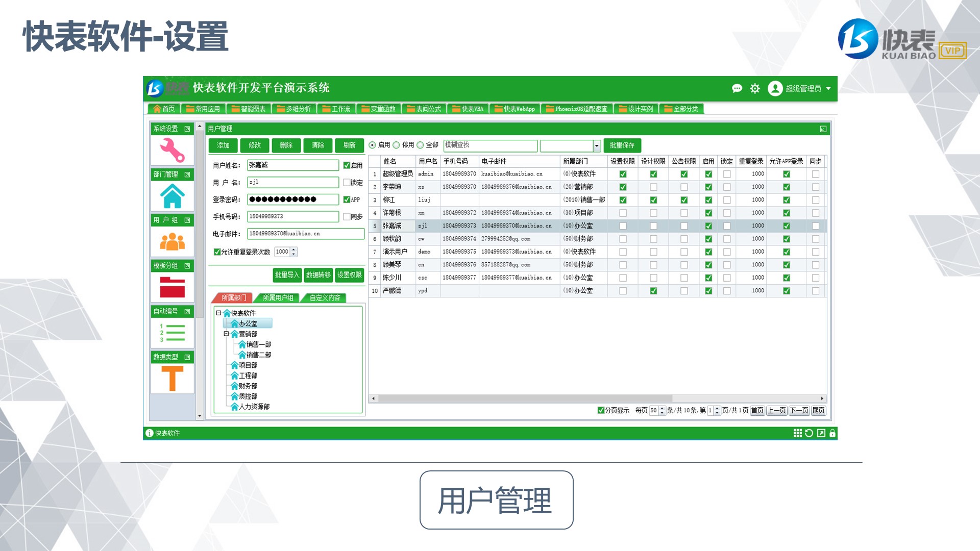The width and height of the screenshot is (980, 551).
Task: Click the table horizontal scrollbar thumb
Action: click(525, 399)
